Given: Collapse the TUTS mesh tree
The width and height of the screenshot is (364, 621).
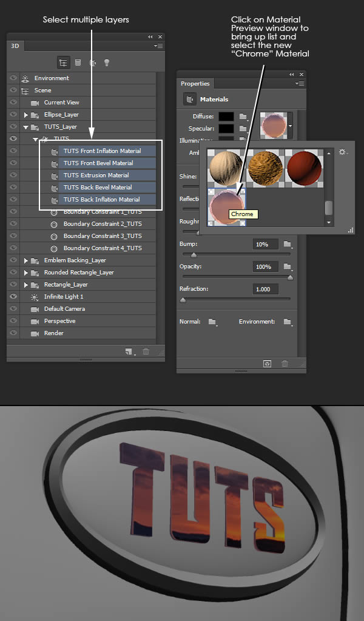Looking at the screenshot, I should click(x=36, y=139).
